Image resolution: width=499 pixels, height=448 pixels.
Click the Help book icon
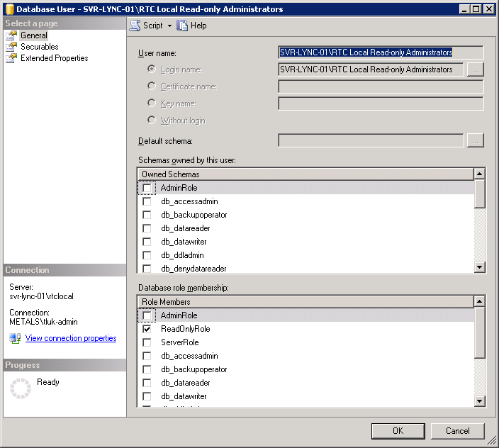[x=182, y=26]
